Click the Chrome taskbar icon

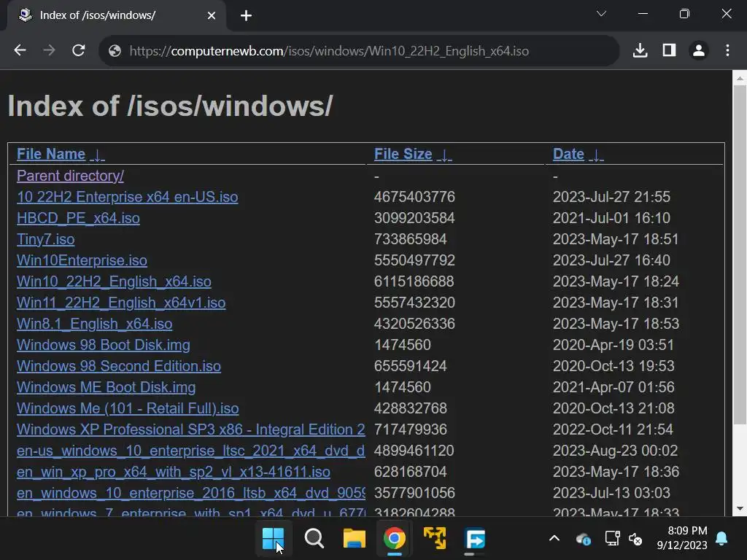click(x=395, y=539)
